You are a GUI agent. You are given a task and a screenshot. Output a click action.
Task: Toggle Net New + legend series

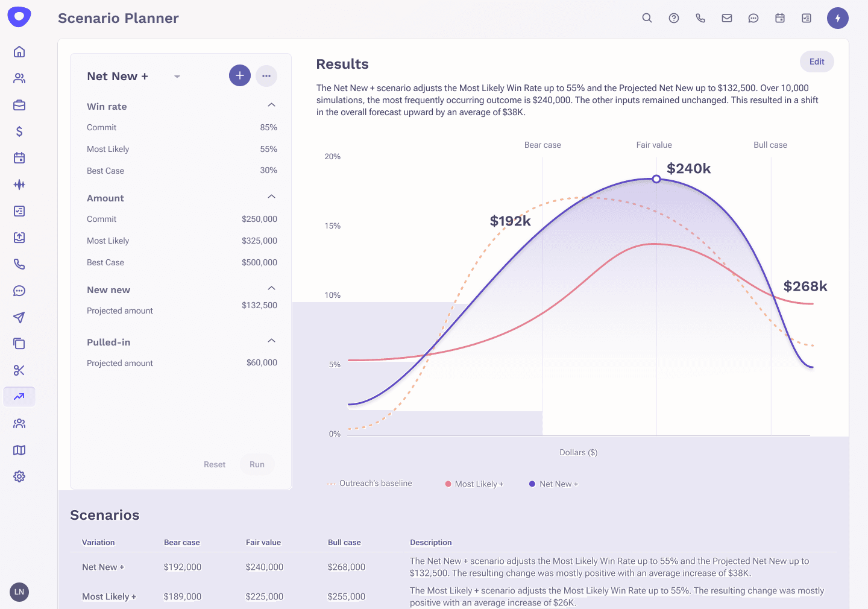coord(553,484)
